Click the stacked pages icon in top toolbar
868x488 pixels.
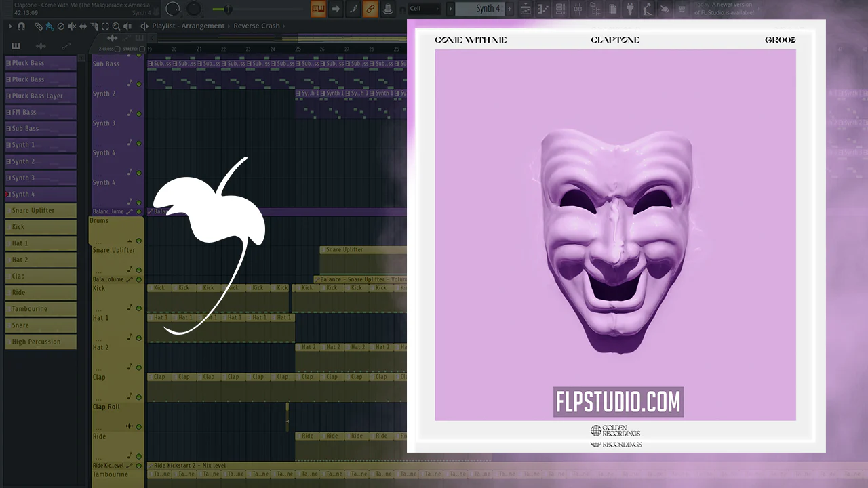click(x=613, y=9)
